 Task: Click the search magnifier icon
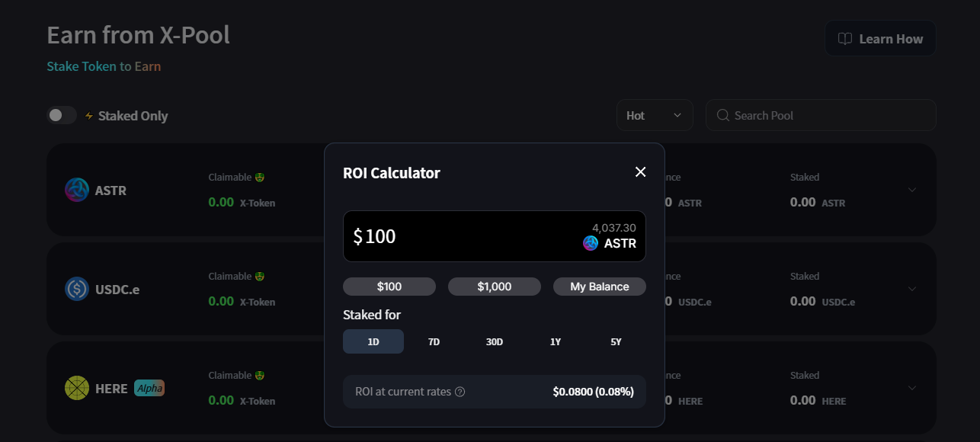722,115
